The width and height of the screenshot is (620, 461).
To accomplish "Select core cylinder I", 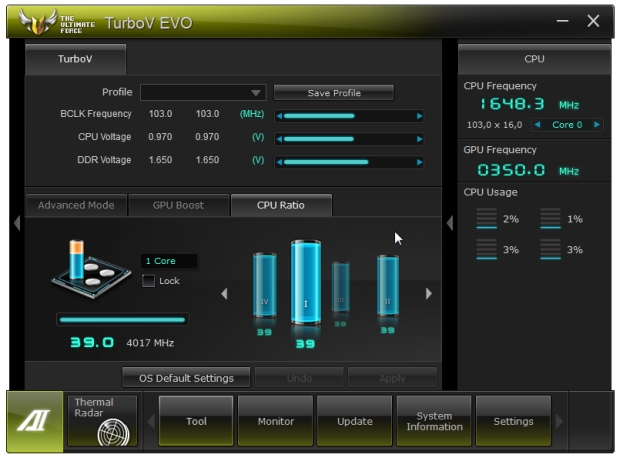I will pyautogui.click(x=306, y=282).
